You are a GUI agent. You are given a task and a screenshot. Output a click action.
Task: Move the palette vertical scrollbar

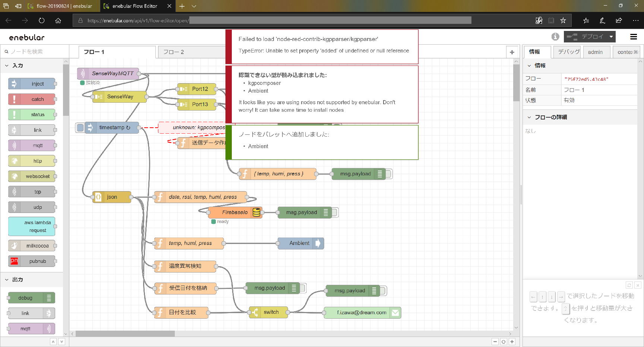(66, 90)
